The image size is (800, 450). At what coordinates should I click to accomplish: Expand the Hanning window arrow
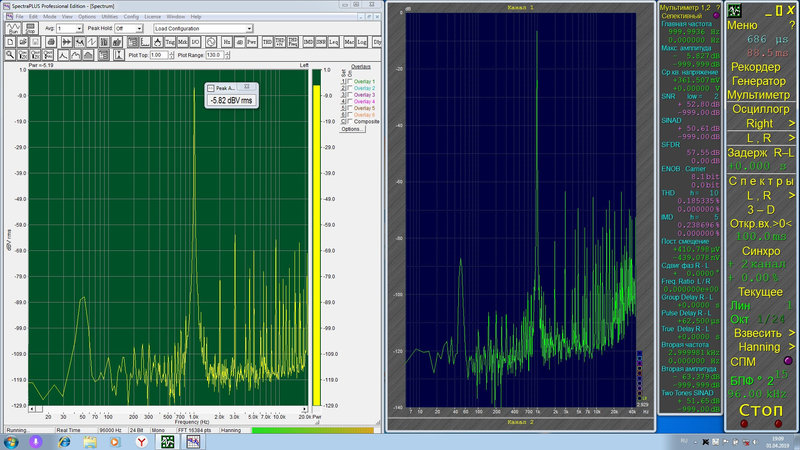[x=792, y=346]
